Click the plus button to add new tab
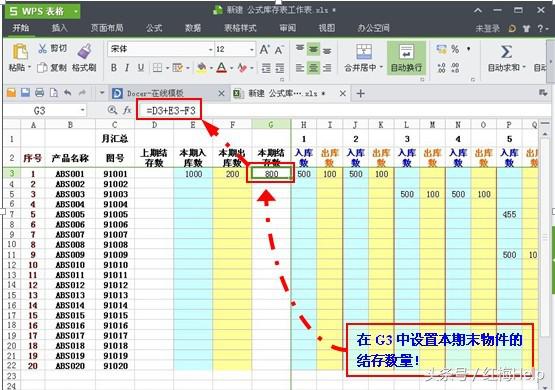The image size is (555, 390). [x=360, y=93]
